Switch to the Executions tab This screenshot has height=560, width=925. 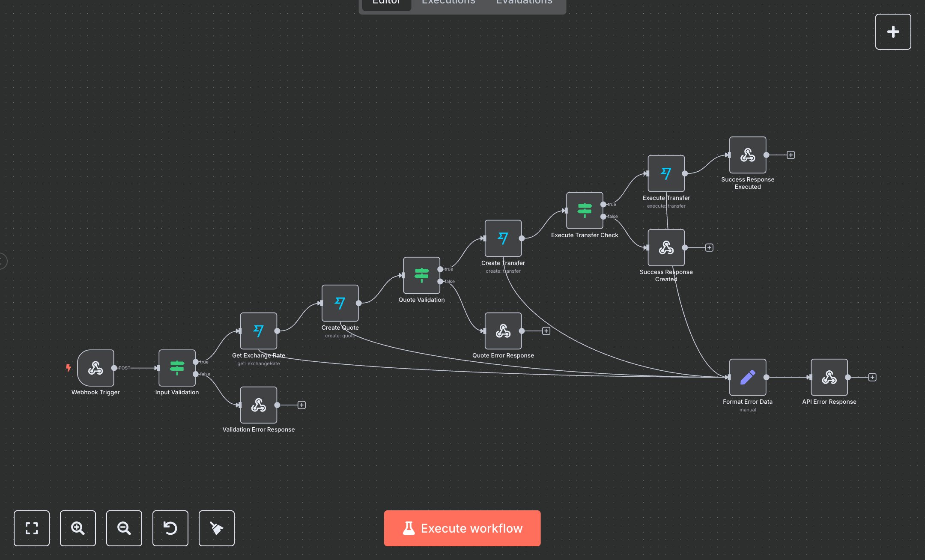[x=448, y=3]
